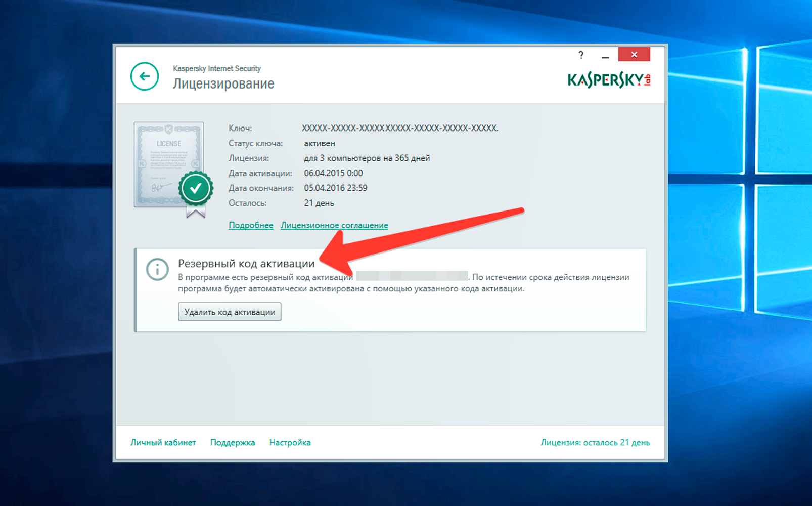Open help with the question mark icon

[581, 55]
